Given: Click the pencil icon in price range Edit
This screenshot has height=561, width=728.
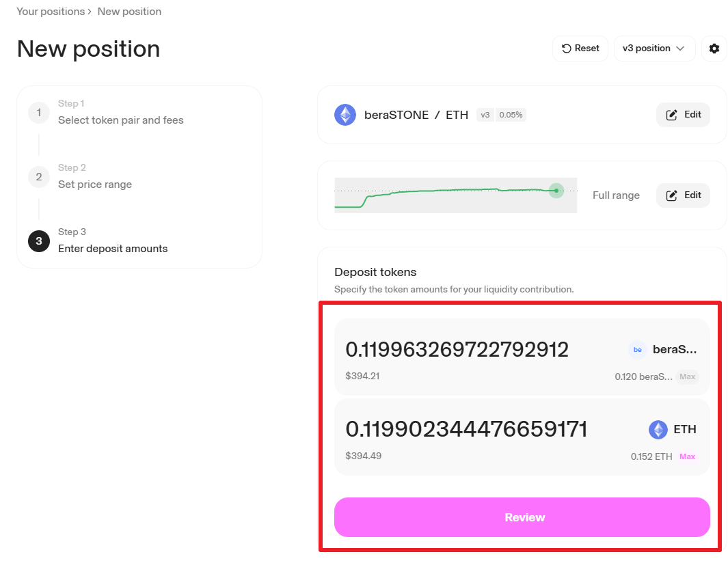Looking at the screenshot, I should tap(671, 195).
